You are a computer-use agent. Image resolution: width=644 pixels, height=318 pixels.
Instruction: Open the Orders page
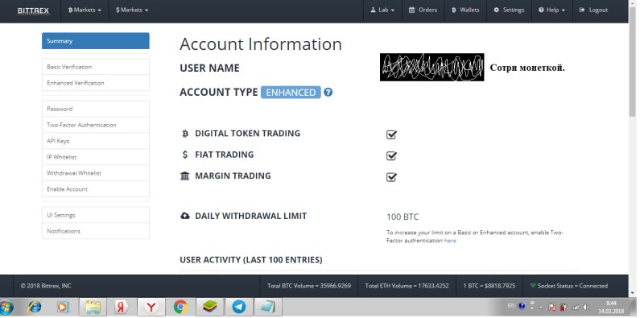(x=423, y=10)
